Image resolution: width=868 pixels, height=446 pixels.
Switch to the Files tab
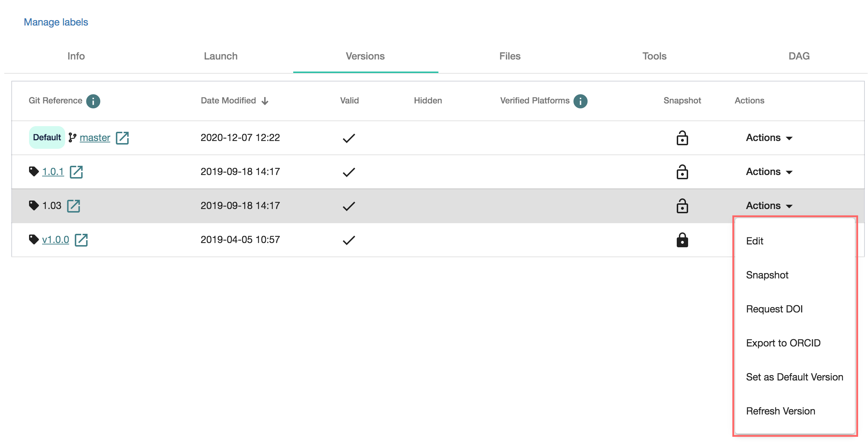[510, 56]
